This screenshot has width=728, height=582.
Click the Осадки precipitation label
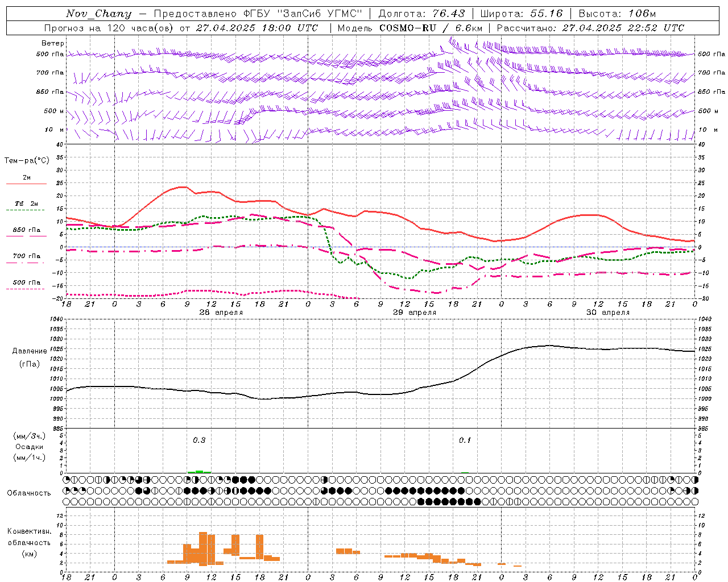click(30, 447)
